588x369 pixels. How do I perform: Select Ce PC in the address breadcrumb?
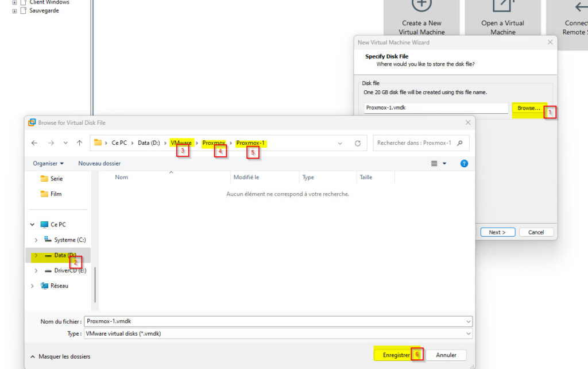pos(119,143)
